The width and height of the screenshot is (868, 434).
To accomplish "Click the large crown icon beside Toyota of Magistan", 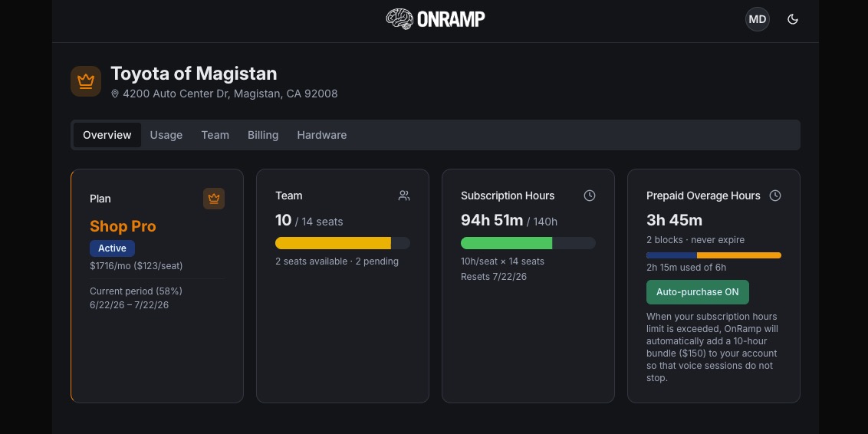I will [86, 81].
